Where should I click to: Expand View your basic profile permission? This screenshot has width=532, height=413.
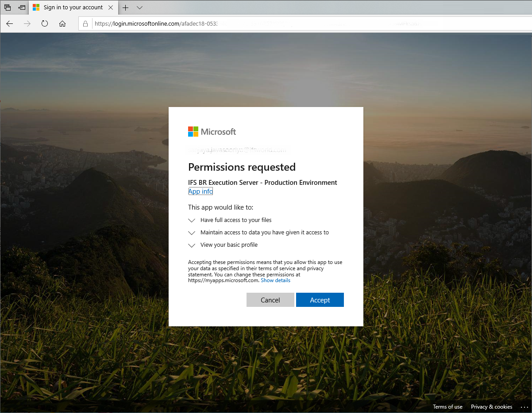coord(192,245)
